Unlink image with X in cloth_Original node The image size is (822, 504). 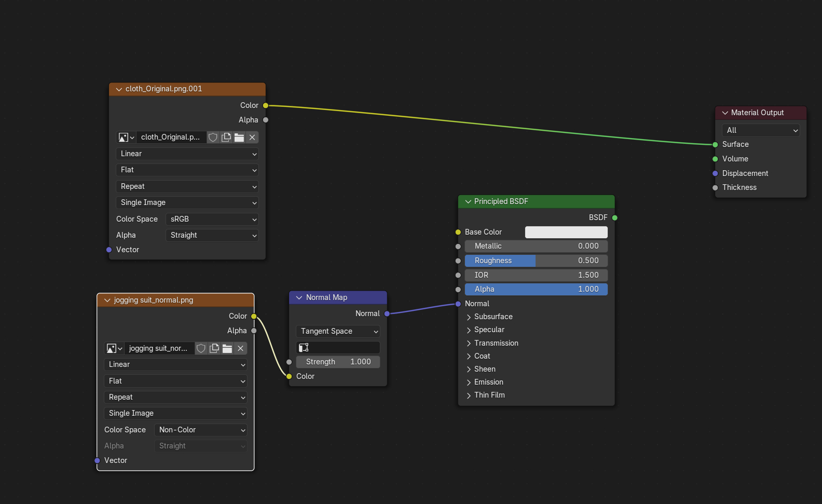click(x=252, y=138)
